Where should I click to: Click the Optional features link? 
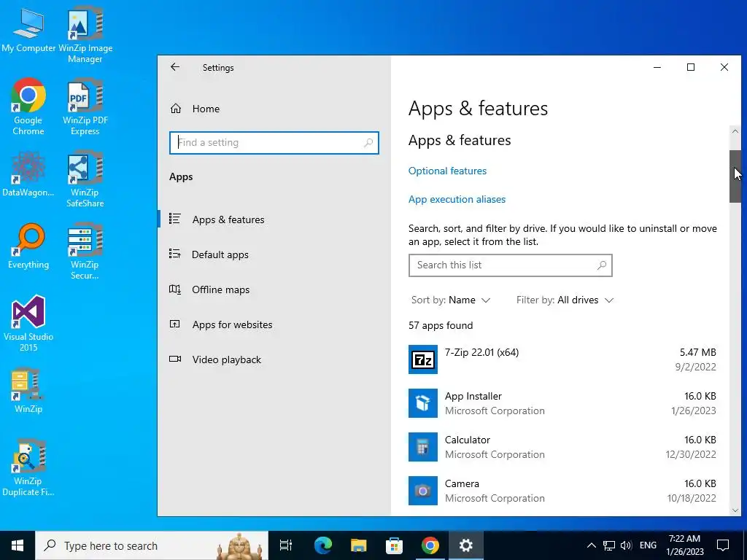tap(447, 171)
